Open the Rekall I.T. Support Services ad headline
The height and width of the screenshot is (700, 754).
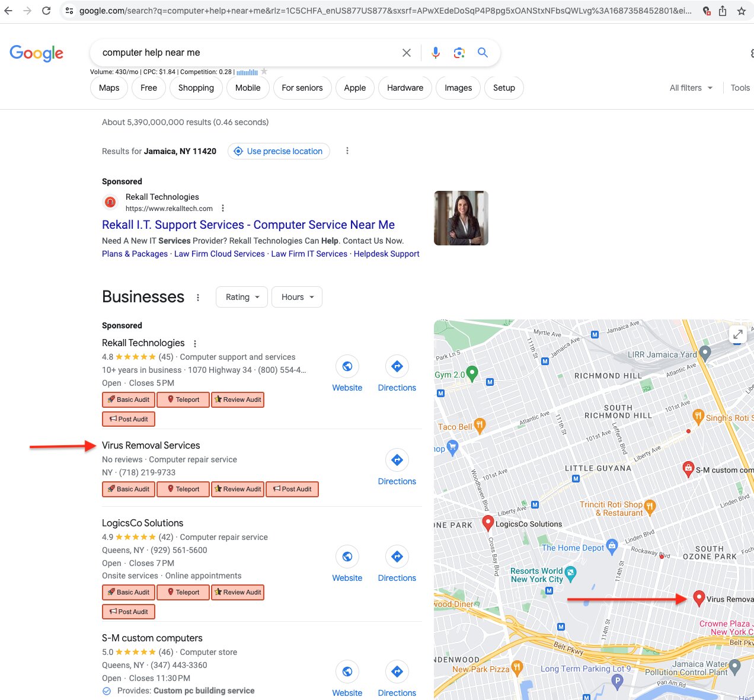click(248, 225)
